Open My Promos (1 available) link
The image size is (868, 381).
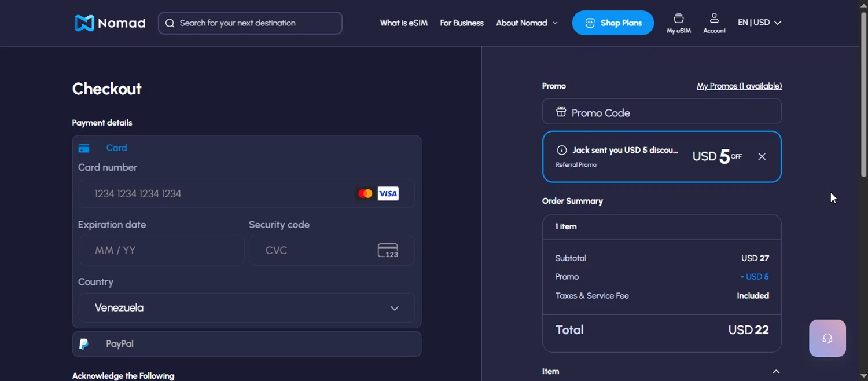pyautogui.click(x=739, y=86)
